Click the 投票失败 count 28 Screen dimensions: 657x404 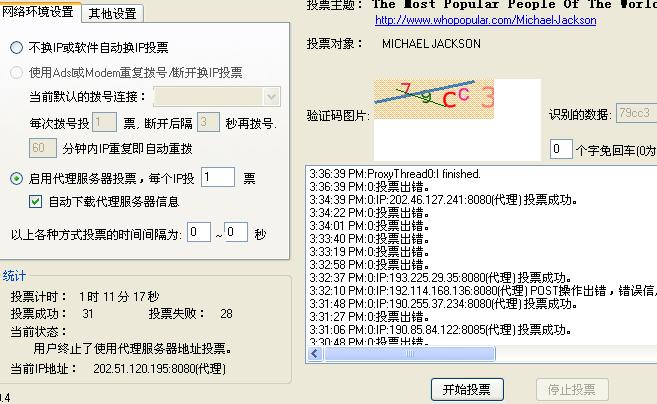point(226,313)
